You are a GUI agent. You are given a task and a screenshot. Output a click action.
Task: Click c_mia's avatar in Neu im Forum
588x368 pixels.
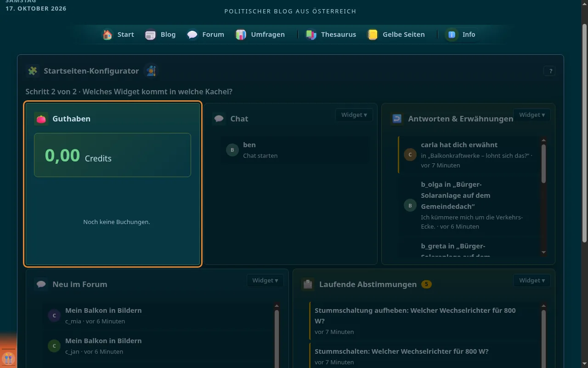click(54, 316)
